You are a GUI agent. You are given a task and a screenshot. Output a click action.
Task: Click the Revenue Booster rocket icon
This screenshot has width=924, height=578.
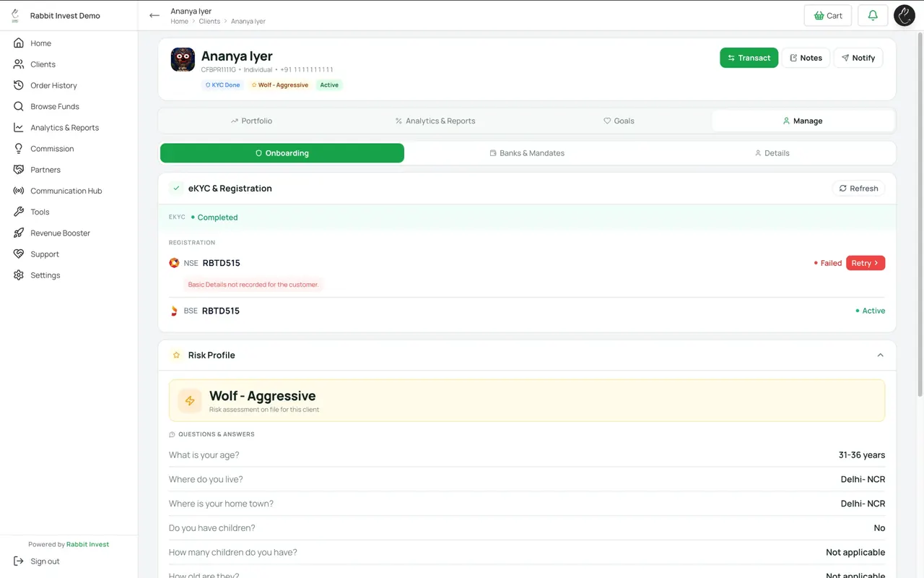click(x=19, y=233)
